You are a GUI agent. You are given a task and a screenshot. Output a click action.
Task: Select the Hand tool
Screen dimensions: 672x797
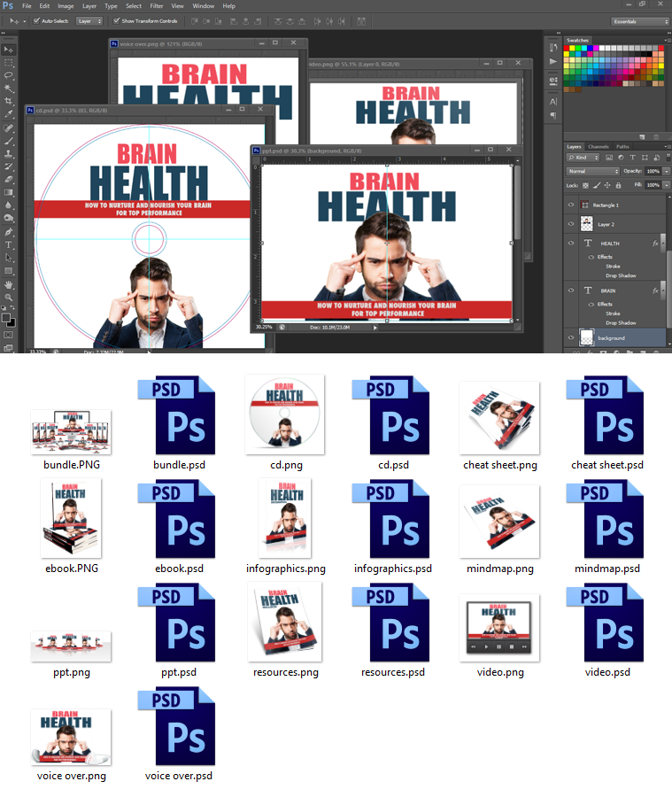(9, 284)
